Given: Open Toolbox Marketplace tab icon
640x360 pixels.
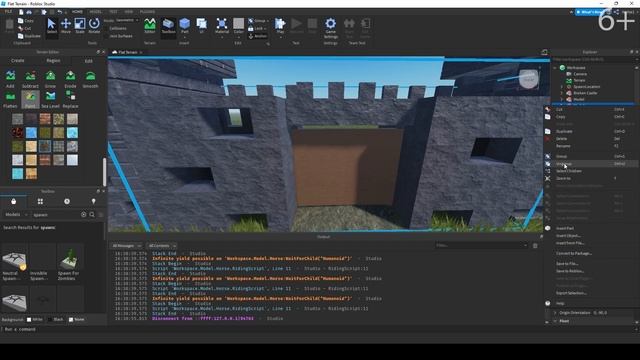Looking at the screenshot, I should [13, 201].
